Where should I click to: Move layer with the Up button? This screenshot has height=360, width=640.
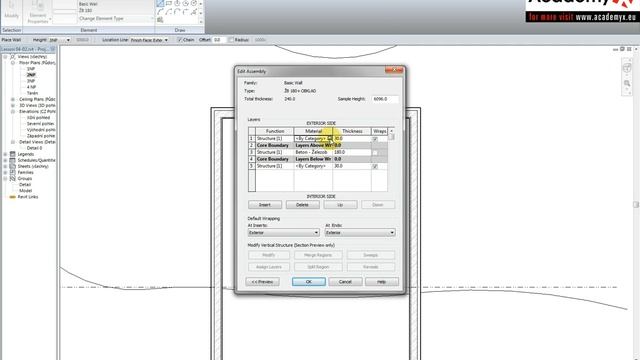[x=340, y=204]
